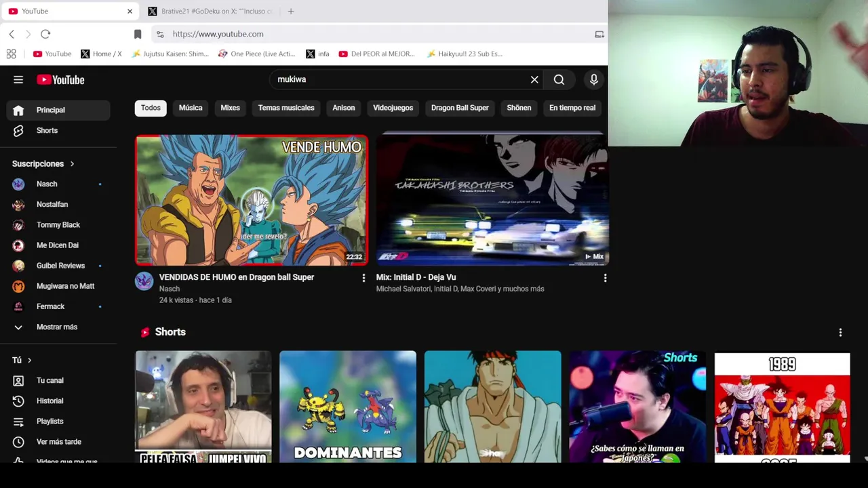This screenshot has width=868, height=488.
Task: Switch to the Brative21 X tab
Action: [210, 11]
